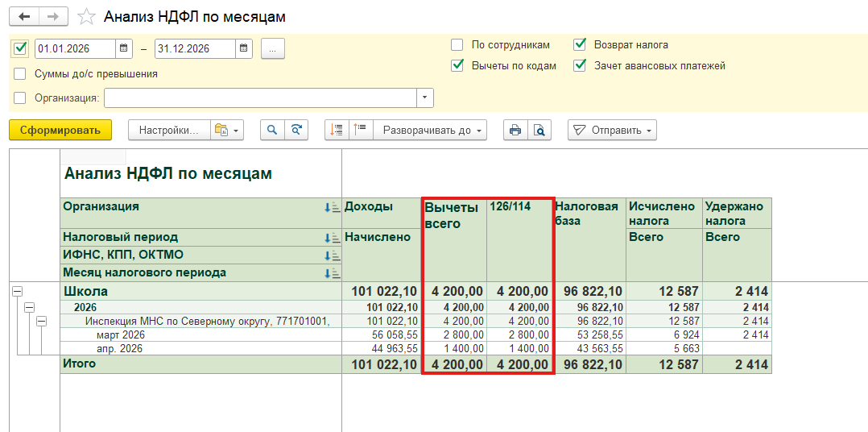Click the magnifier search icon in toolbar

272,130
